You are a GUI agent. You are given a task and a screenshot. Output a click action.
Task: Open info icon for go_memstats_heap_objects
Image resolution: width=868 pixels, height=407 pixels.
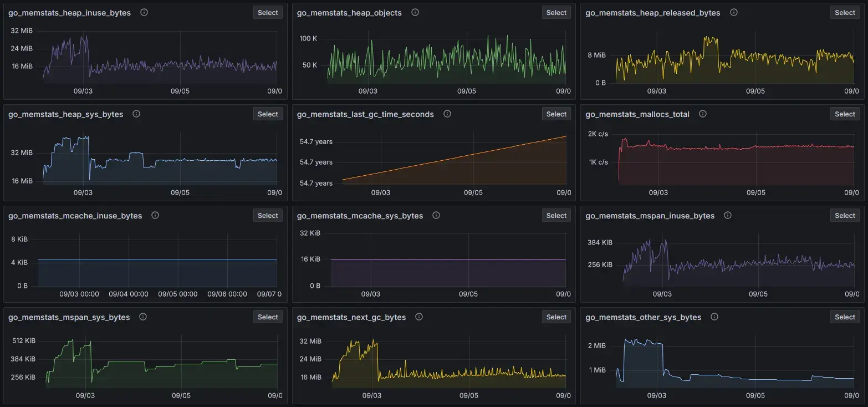415,12
